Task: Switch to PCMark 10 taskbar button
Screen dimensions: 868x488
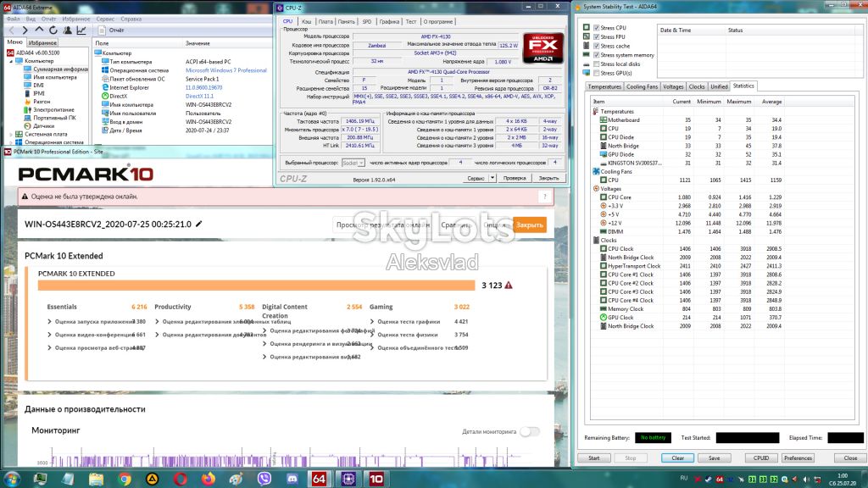Action: tap(376, 480)
